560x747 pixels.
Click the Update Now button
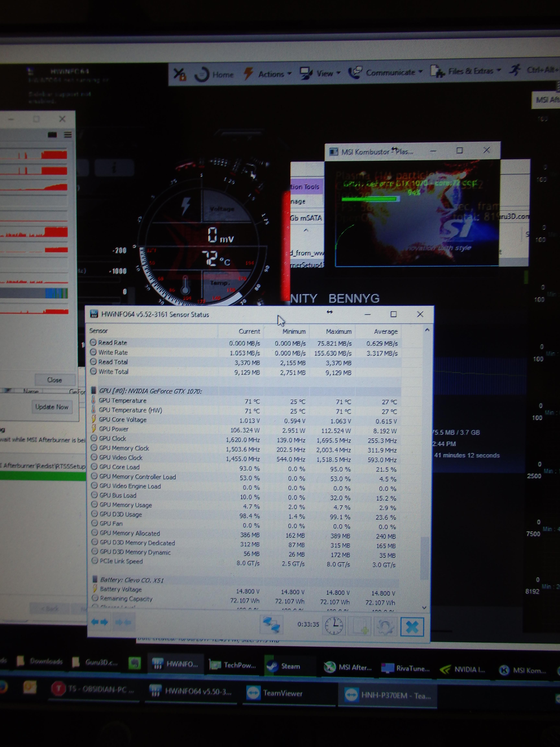(x=52, y=407)
